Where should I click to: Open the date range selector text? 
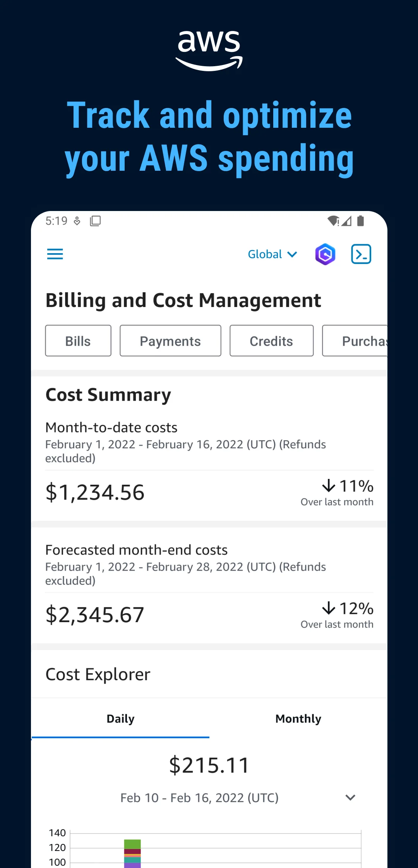pos(199,798)
